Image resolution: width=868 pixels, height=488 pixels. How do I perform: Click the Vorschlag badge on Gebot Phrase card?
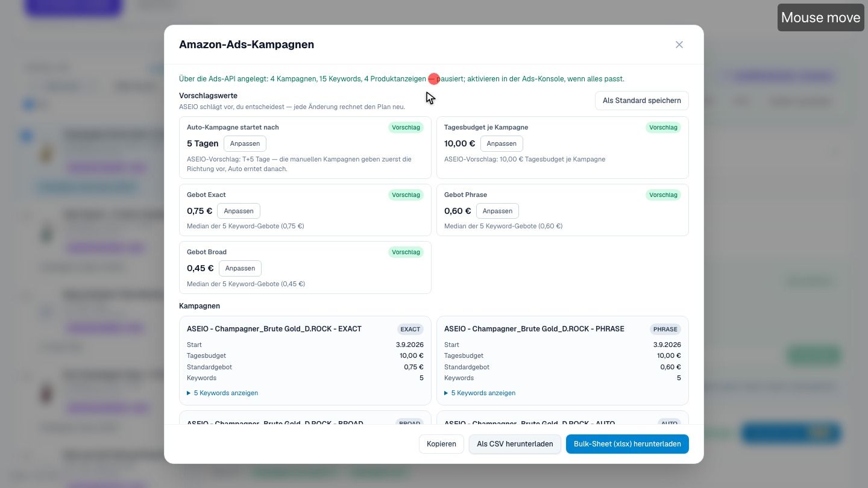coord(663,195)
